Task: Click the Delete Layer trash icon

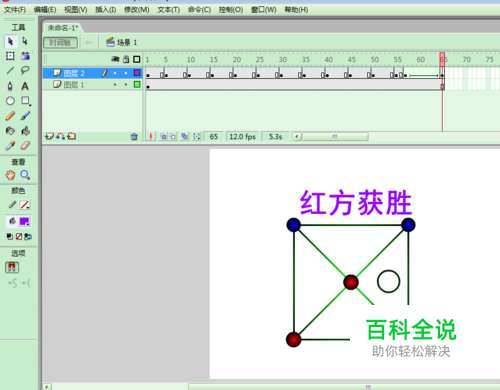Action: (x=134, y=136)
